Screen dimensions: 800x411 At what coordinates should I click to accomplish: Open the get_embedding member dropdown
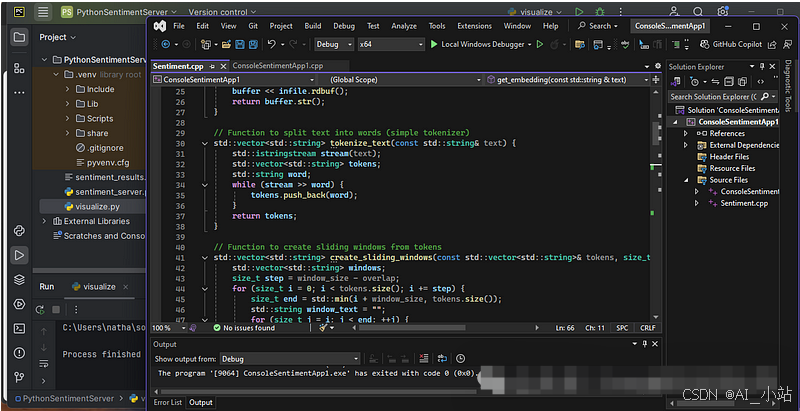click(x=567, y=80)
